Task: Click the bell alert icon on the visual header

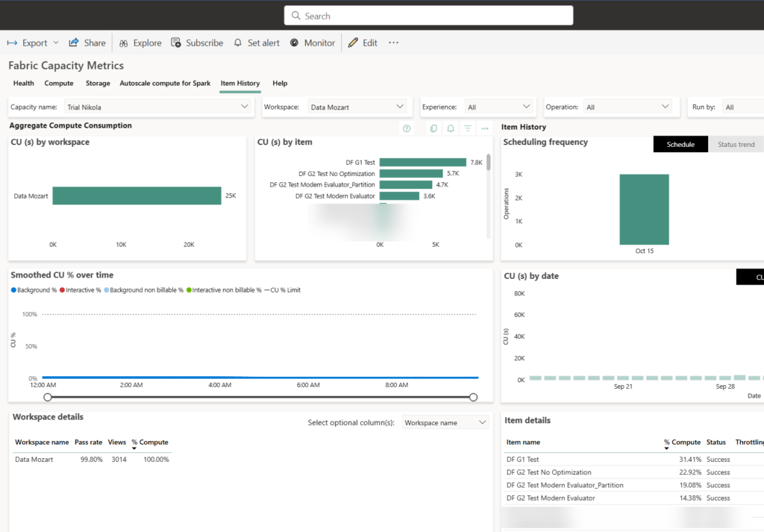Action: pos(451,128)
